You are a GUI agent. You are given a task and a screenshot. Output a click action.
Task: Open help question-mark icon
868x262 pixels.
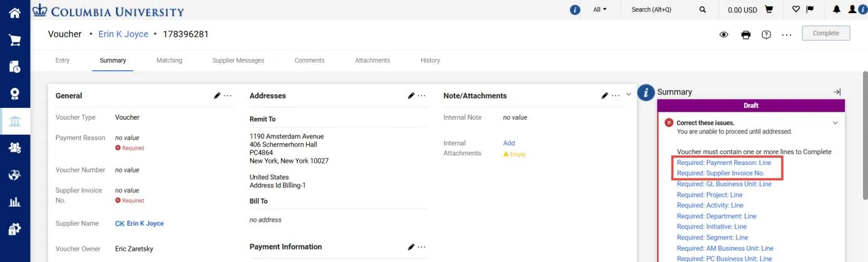pyautogui.click(x=766, y=34)
